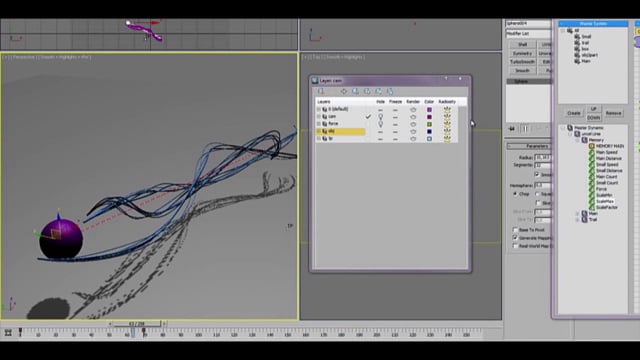640x360 pixels.
Task: Click the TurboSmooth modifier button
Action: tap(522, 62)
